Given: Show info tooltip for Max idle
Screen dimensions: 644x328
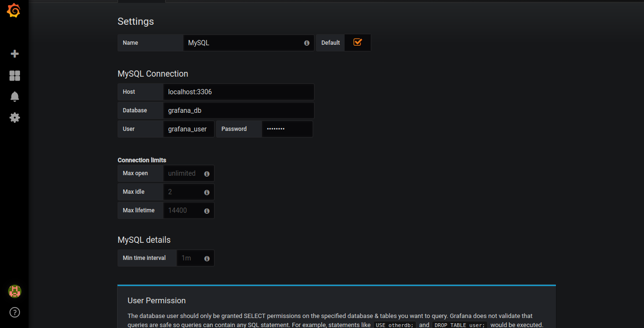Looking at the screenshot, I should click(x=207, y=192).
